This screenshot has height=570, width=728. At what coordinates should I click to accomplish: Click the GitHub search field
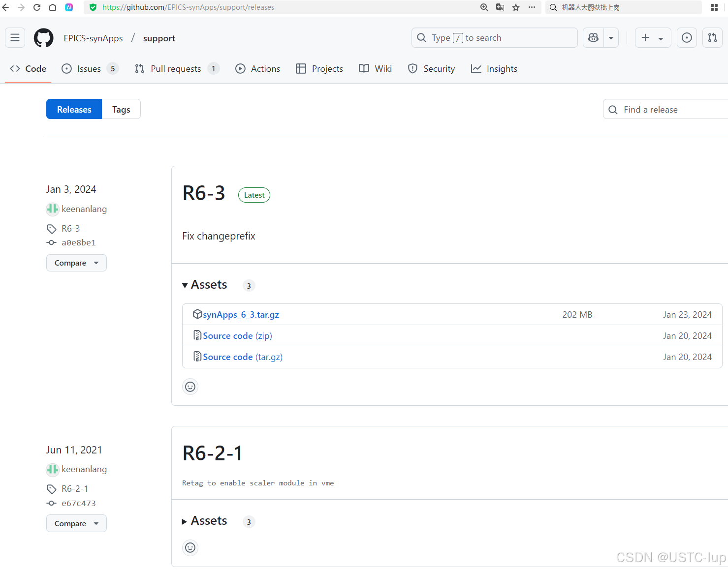[494, 38]
